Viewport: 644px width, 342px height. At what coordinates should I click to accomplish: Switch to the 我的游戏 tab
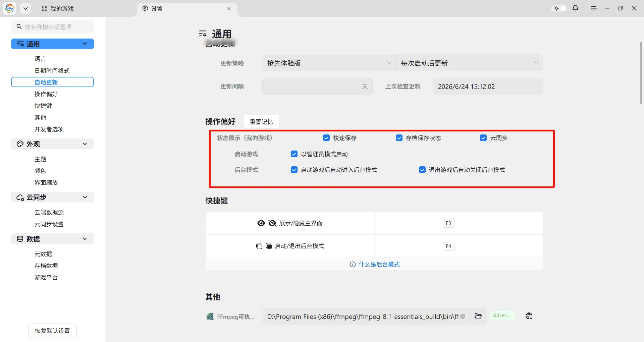(58, 8)
